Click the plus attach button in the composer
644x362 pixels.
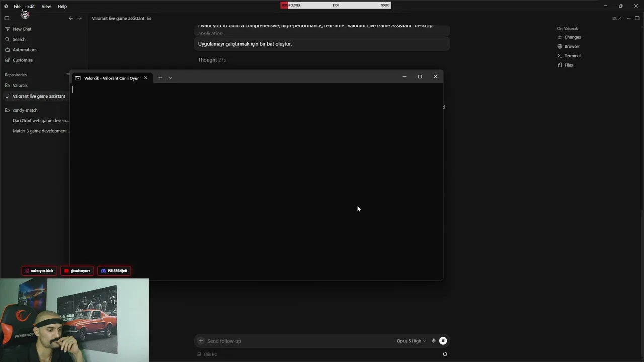pyautogui.click(x=201, y=341)
